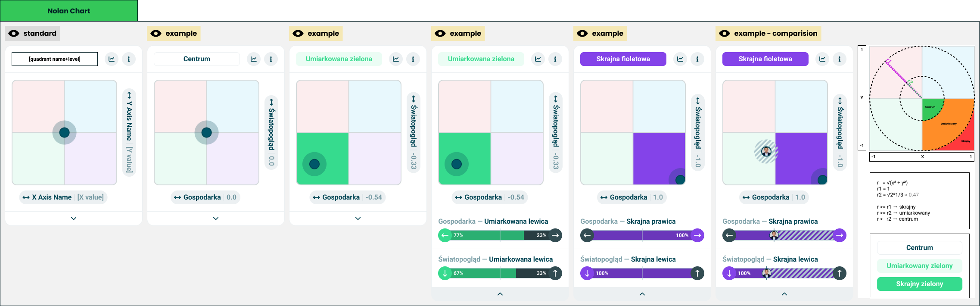Toggle eye icon on second example label
Screen dimensions: 980x306
pyautogui.click(x=298, y=33)
